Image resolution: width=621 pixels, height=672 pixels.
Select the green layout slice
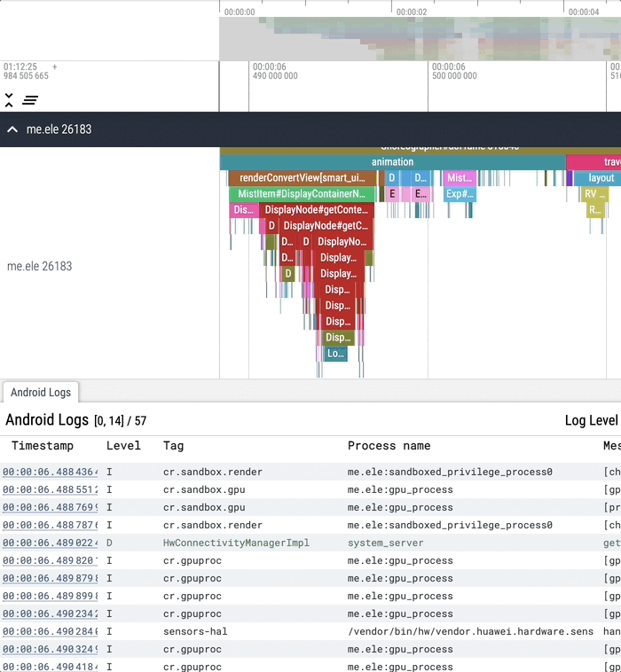point(601,178)
